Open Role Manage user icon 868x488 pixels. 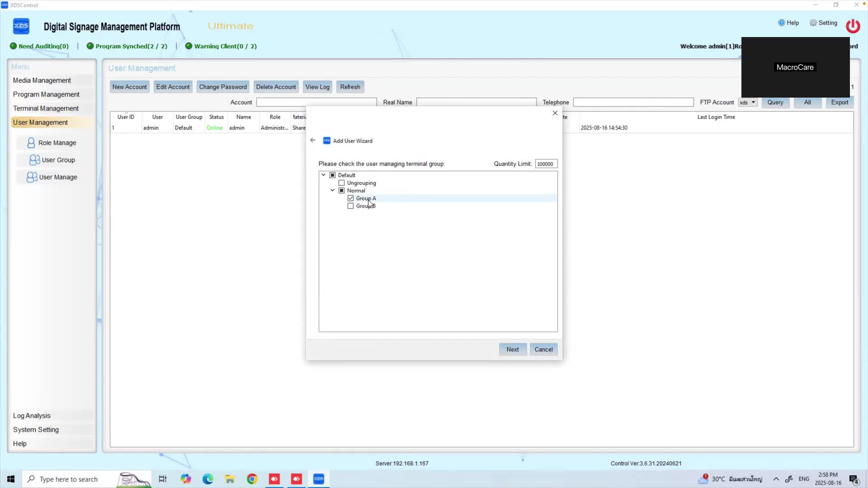(x=31, y=143)
